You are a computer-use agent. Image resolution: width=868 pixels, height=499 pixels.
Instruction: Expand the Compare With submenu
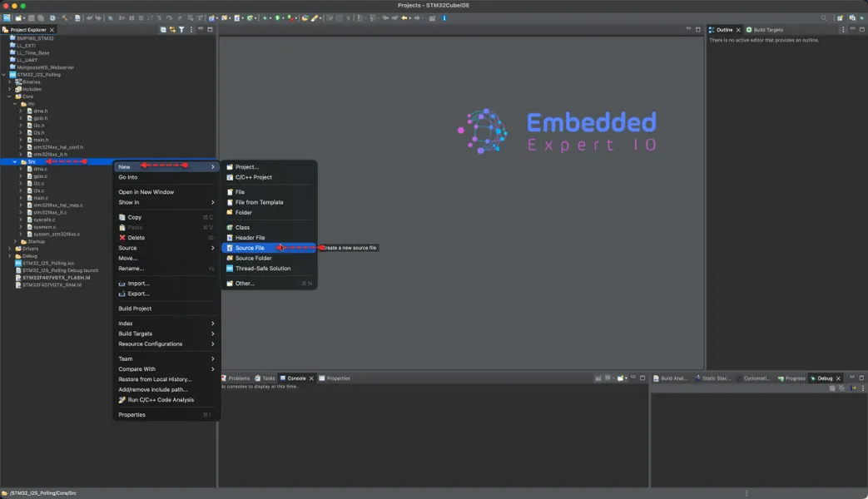166,369
